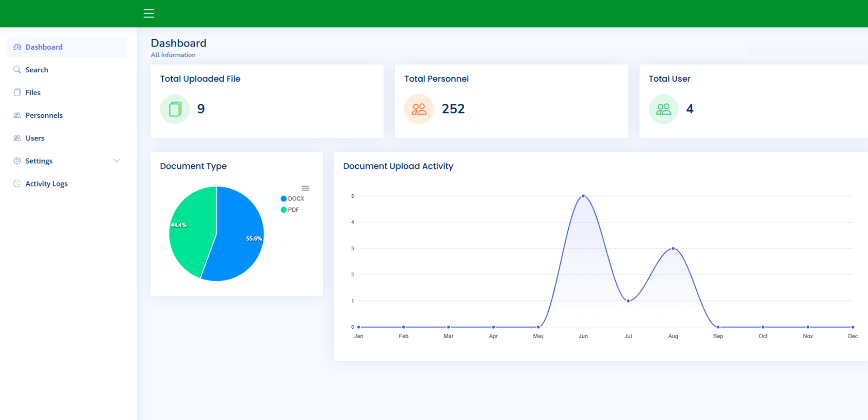
Task: Open the sidebar hamburger menu
Action: point(149,14)
